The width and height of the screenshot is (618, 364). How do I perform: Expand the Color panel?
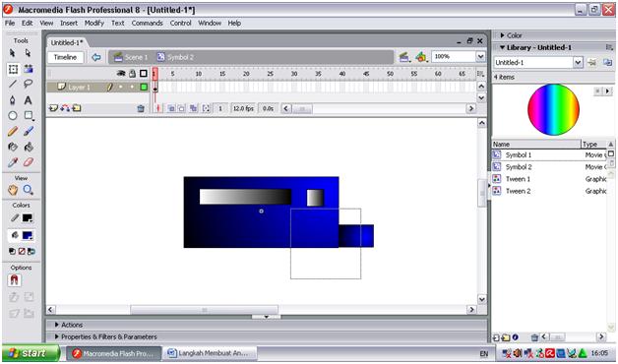(503, 35)
